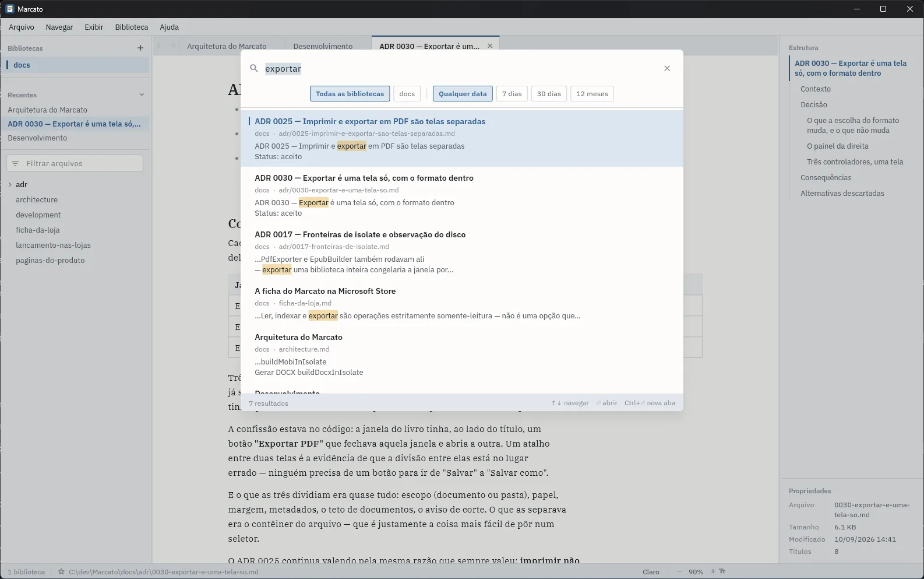
Task: Select the docs library in Bibliotecas
Action: click(76, 65)
